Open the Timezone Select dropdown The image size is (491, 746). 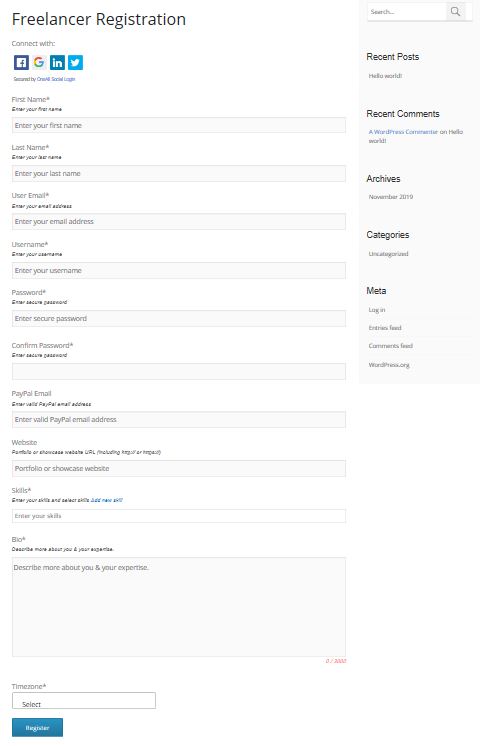pos(84,700)
